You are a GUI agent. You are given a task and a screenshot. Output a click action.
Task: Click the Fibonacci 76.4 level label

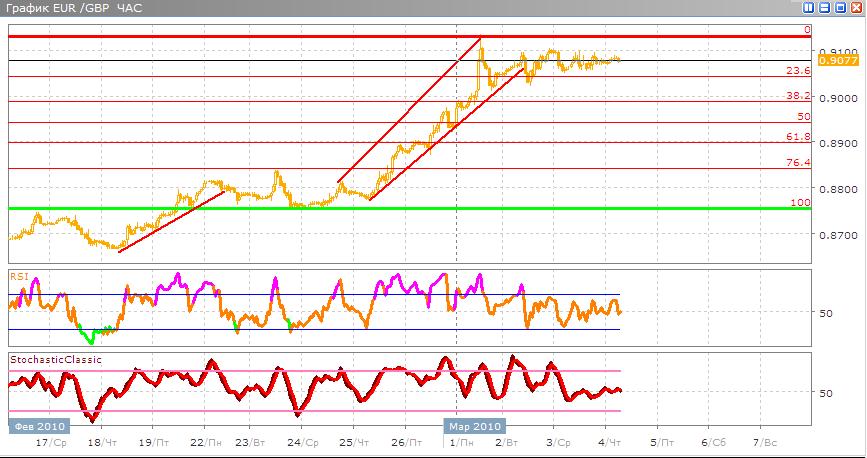click(798, 163)
